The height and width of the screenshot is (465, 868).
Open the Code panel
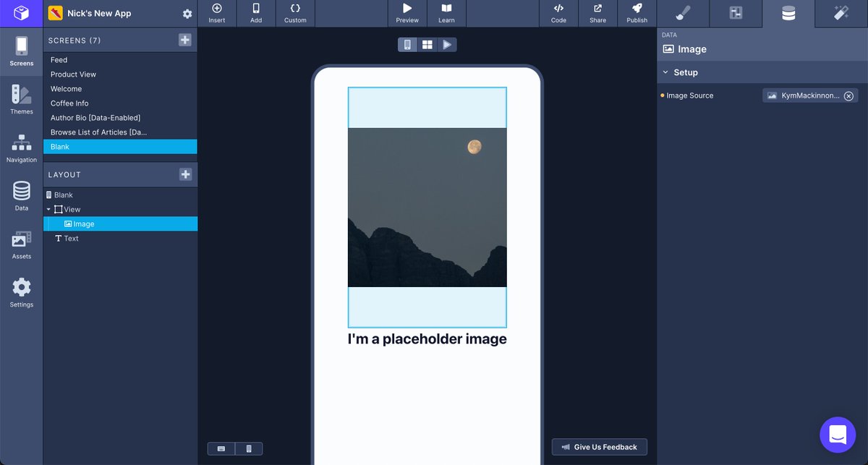point(558,13)
